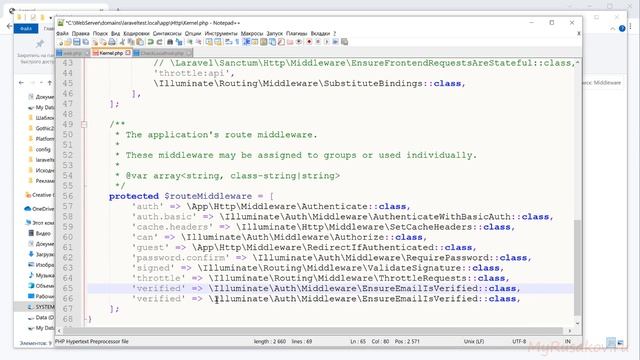This screenshot has height=360, width=640.
Task: Click the horizontal scrollbar right arrow
Action: (x=569, y=331)
